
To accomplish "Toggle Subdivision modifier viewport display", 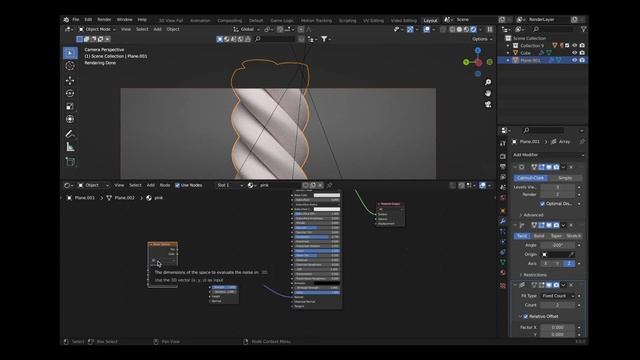I will 549,167.
